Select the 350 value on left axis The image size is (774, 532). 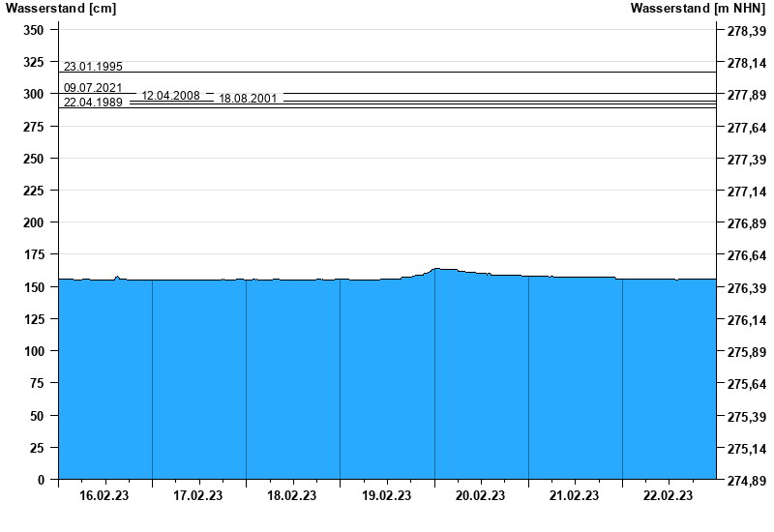33,30
